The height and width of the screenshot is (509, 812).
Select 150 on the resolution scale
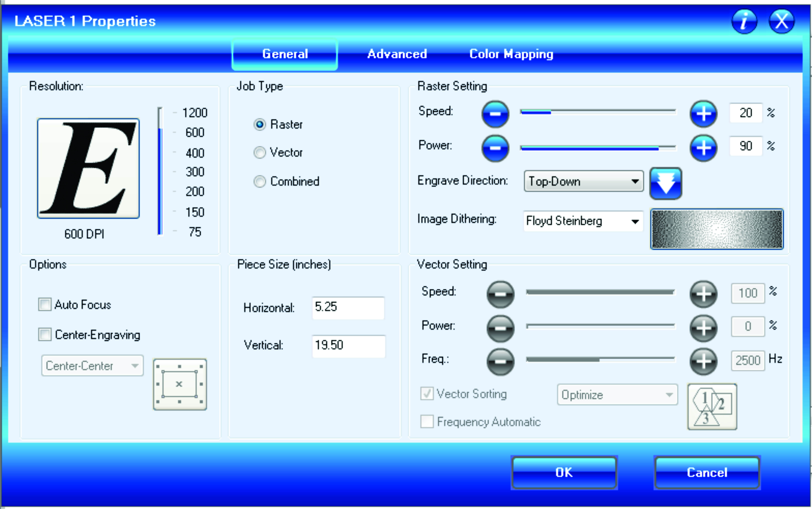(x=195, y=212)
